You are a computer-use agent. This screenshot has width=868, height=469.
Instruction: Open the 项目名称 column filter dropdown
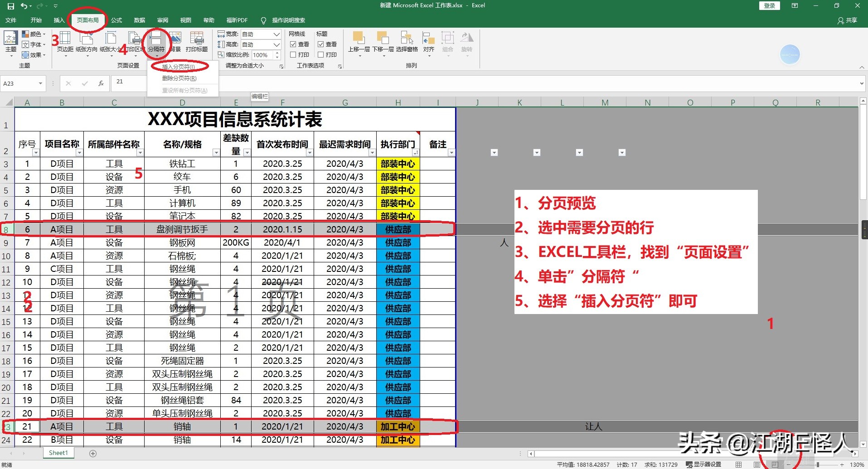click(80, 153)
